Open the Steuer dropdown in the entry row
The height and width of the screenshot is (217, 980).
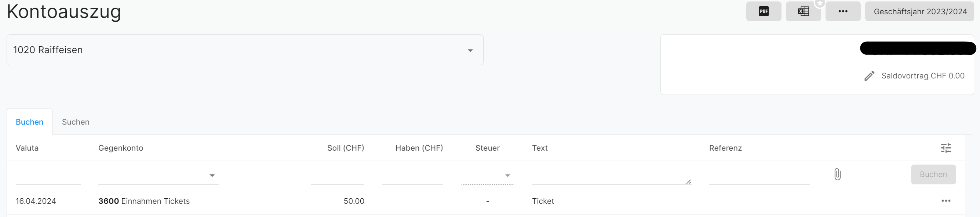coord(507,176)
